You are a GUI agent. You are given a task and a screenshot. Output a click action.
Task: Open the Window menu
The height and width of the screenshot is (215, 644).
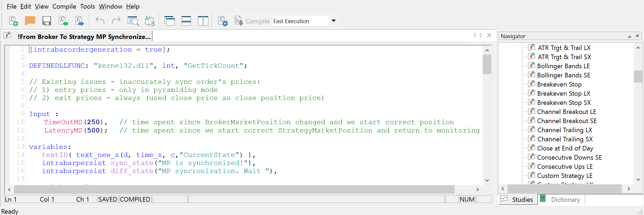tap(111, 6)
